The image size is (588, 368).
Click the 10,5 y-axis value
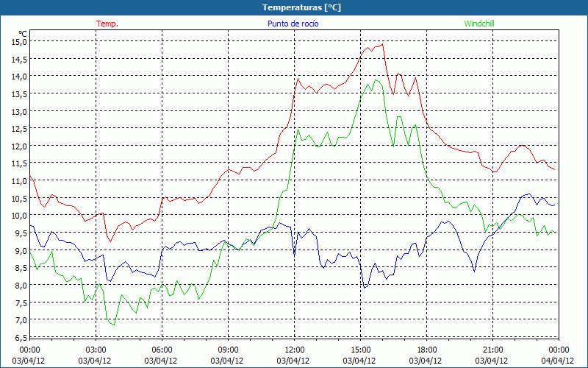(21, 198)
